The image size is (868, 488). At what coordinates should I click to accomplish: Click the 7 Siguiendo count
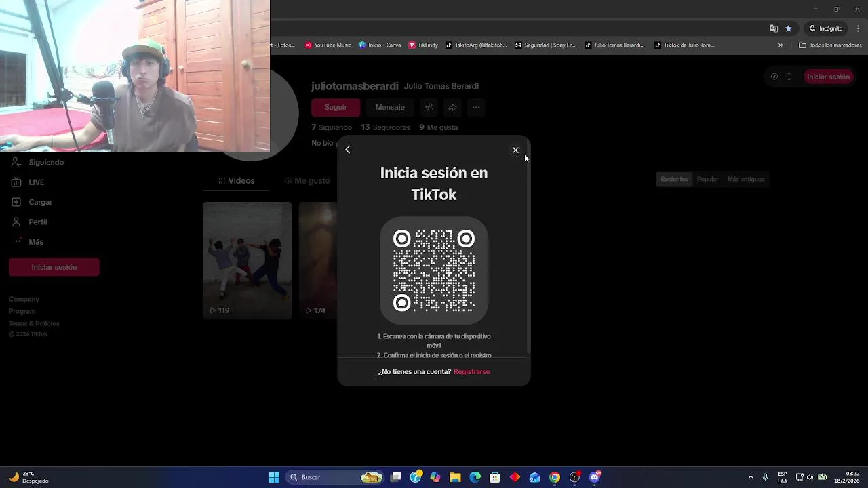point(332,127)
